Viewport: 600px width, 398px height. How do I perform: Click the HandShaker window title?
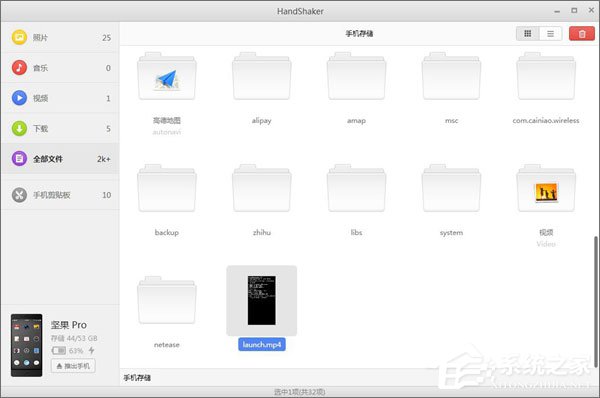tap(300, 11)
